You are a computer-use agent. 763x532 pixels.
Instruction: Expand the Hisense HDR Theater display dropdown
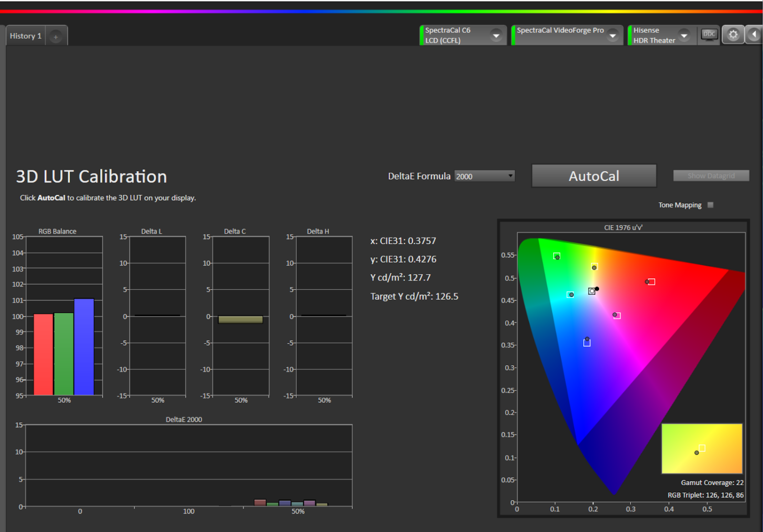(x=684, y=35)
